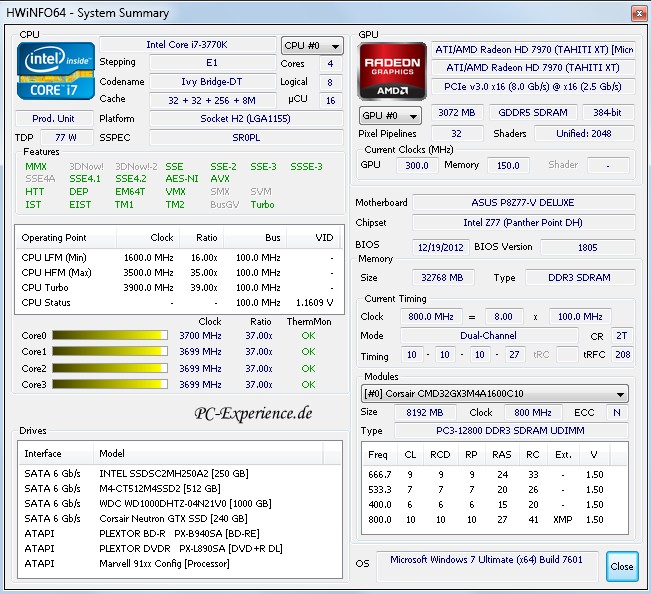
Task: Select the WDC WD1000DHTZ-04N21V0 drive row
Action: [180, 504]
